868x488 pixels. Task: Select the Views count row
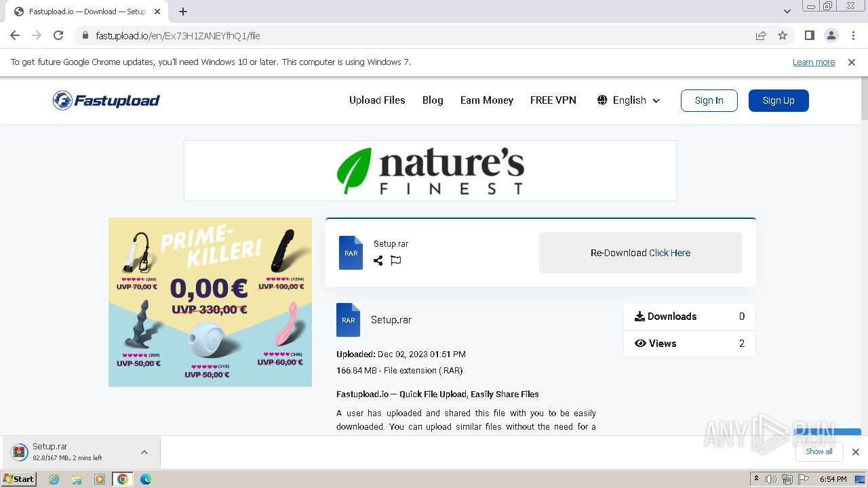[x=689, y=344]
